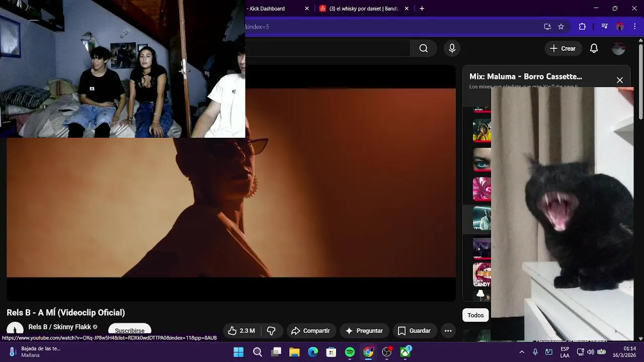
Task: Open media controls icon in Chrome toolbar
Action: click(x=605, y=27)
